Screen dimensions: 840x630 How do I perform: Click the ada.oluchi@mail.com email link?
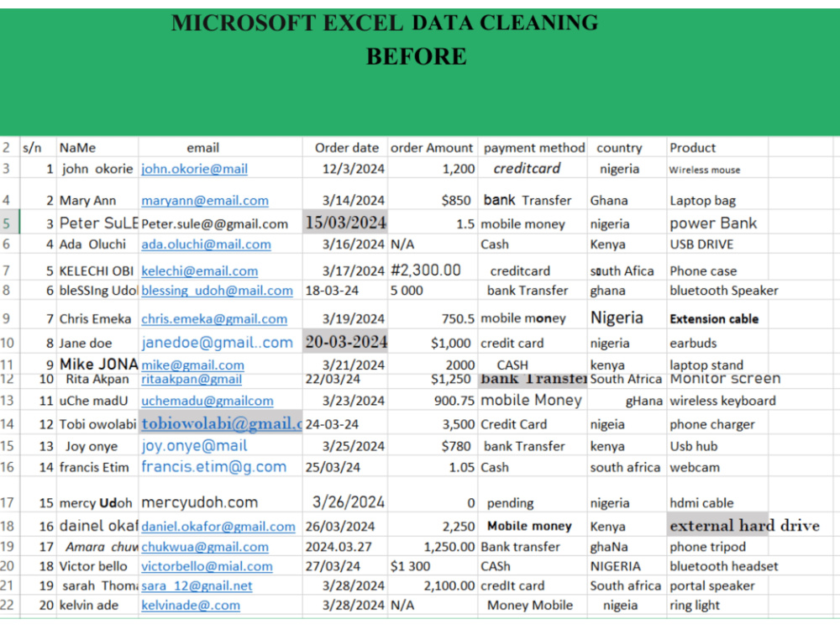tap(207, 244)
